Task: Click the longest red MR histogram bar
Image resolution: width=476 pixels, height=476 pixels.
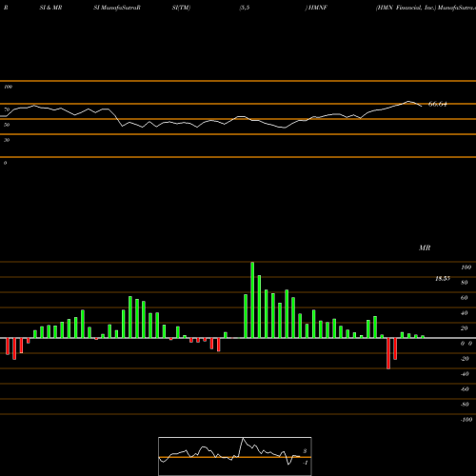Action: tap(388, 353)
